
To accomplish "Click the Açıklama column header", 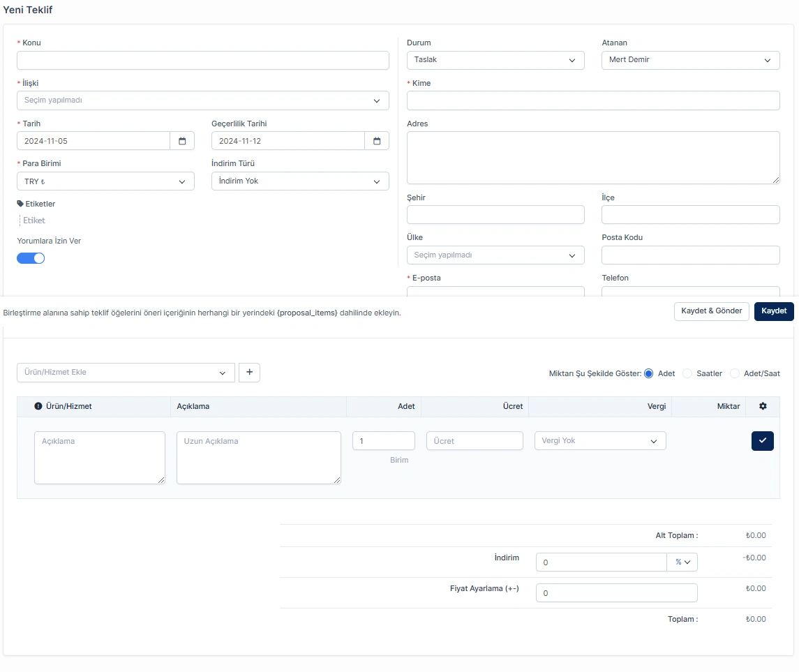I will tap(193, 406).
